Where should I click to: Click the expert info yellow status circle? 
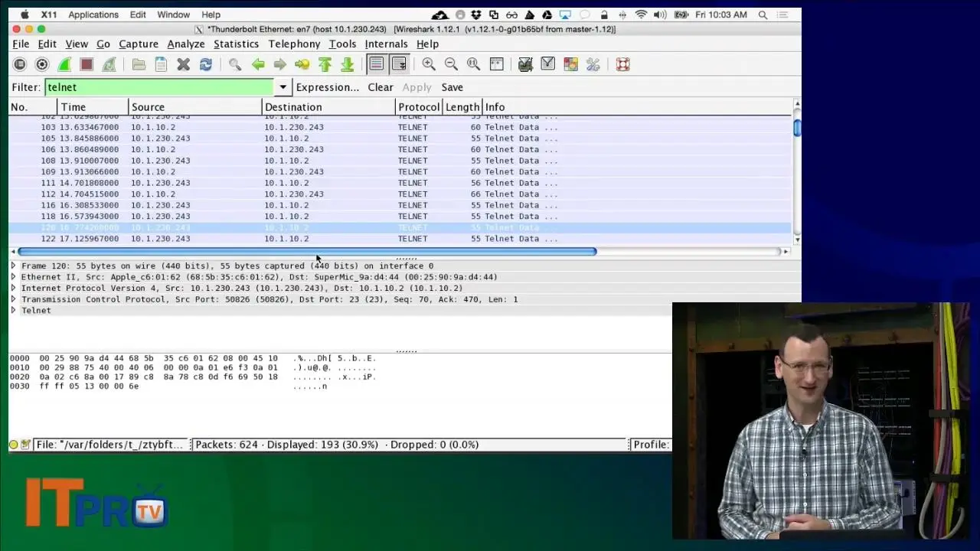pyautogui.click(x=14, y=445)
